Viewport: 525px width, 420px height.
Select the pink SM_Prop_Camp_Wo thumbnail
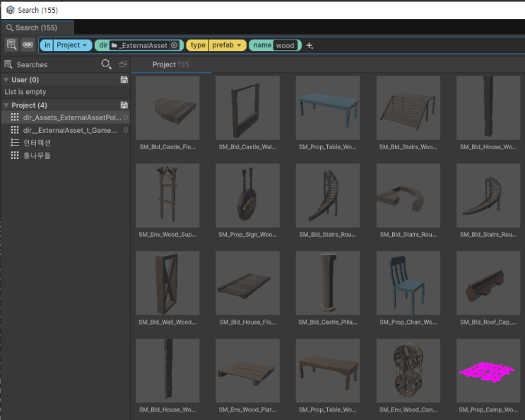pos(488,371)
